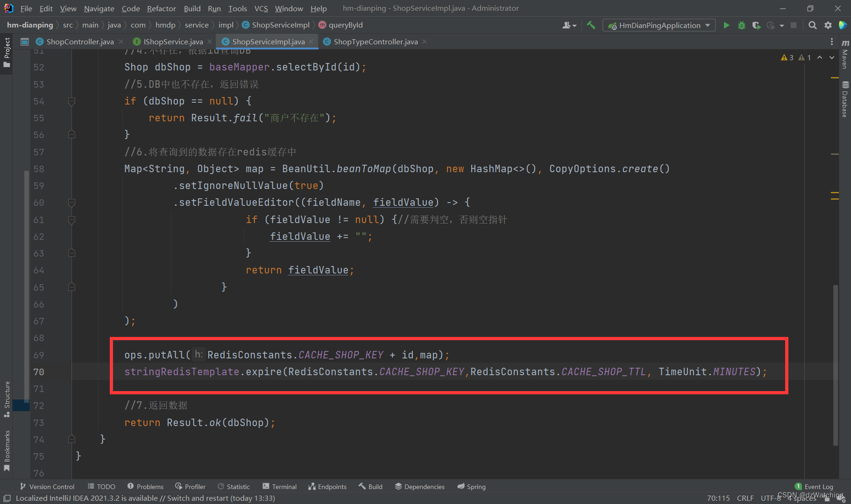Go to next highlighted error arrow

(x=832, y=57)
